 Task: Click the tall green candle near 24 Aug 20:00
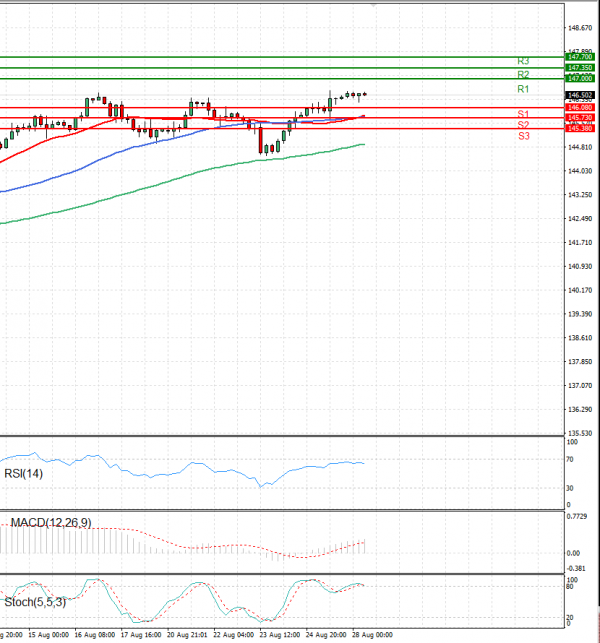pyautogui.click(x=330, y=102)
